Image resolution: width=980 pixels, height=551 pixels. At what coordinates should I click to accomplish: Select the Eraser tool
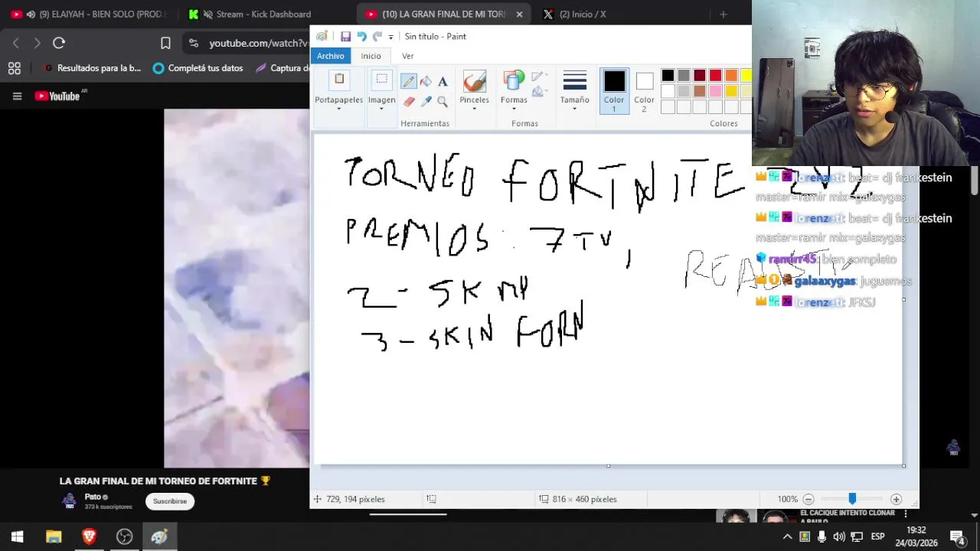408,101
